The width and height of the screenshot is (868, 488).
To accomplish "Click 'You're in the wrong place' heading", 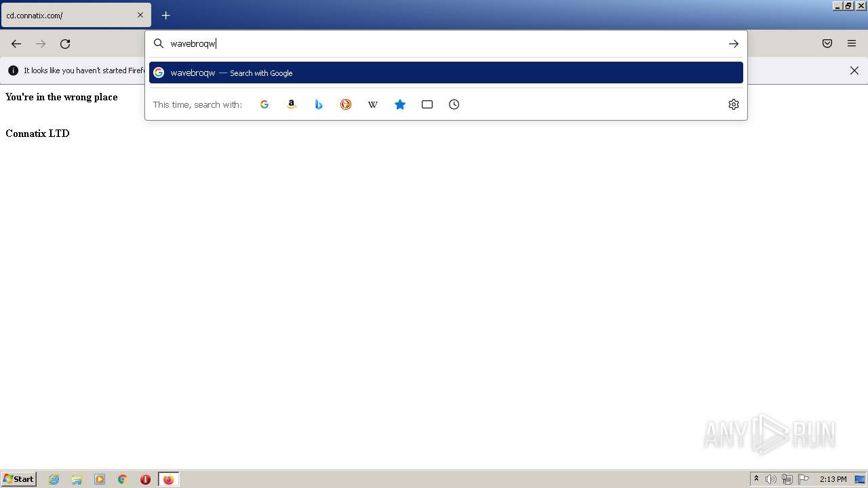I will coord(62,97).
